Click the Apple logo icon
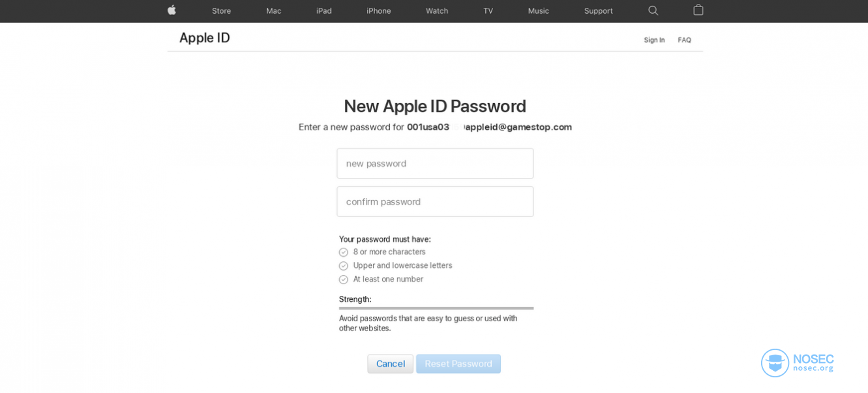Viewport: 868px width, 393px height. pos(172,10)
